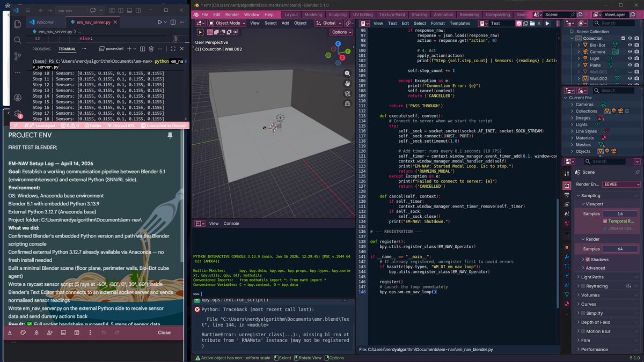Switch perspective/orthographic grid icon in viewport
The height and width of the screenshot is (362, 644).
348,103
